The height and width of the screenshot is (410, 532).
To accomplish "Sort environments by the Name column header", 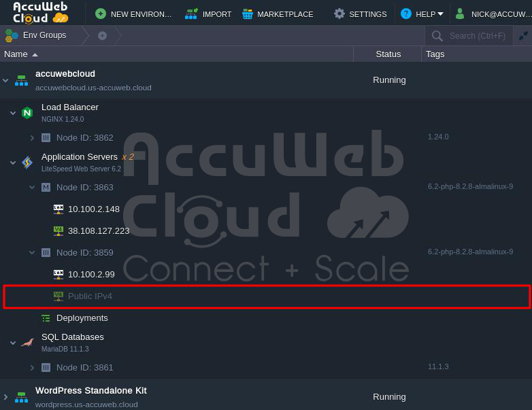I will 16,54.
